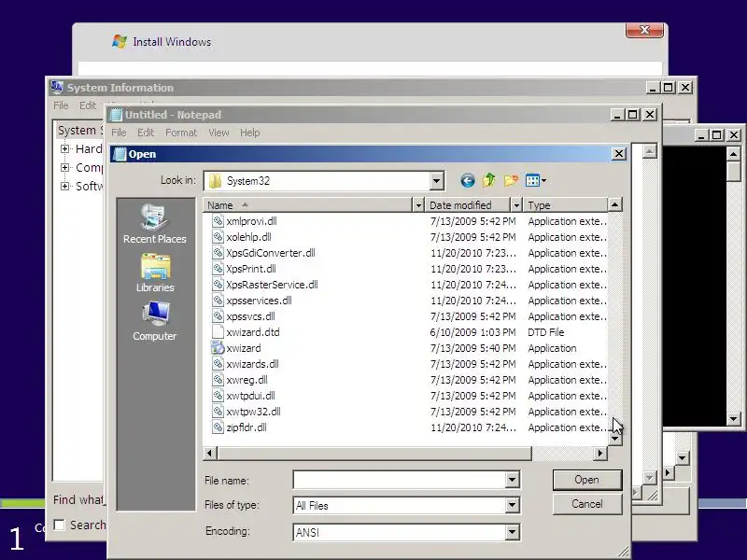Viewport: 747px width, 560px height.
Task: Open Computer in the sidebar
Action: 155,321
